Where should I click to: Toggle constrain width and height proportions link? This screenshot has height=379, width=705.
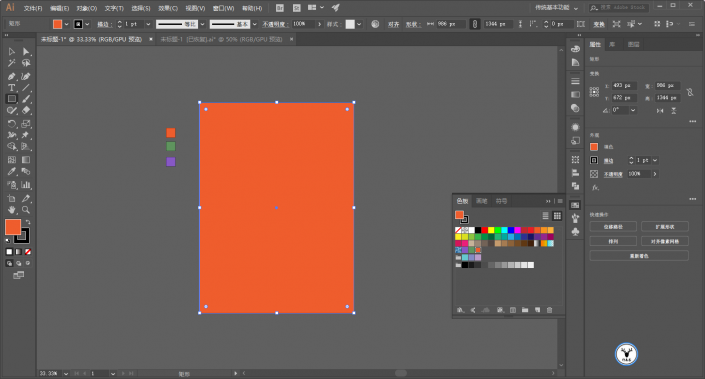(474, 24)
